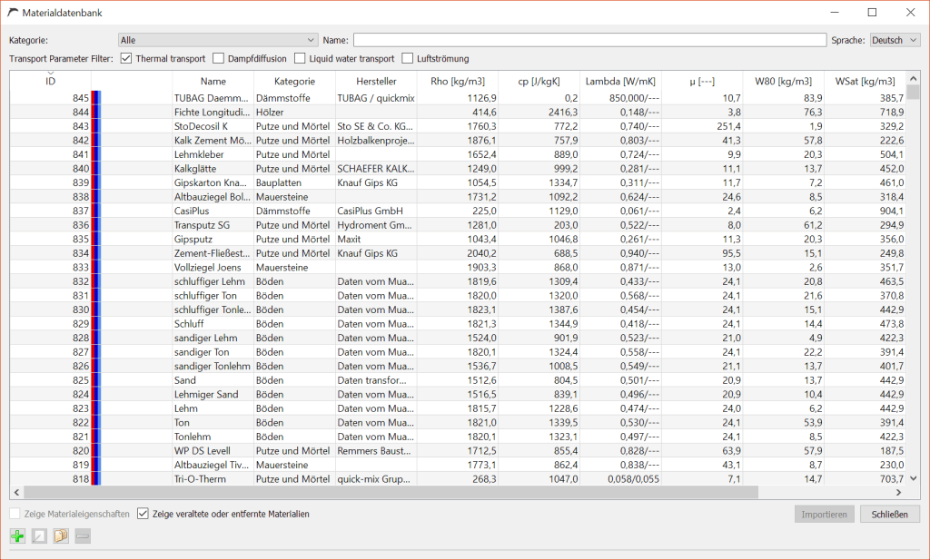
Task: Sort table by Kategorie column header
Action: [295, 81]
